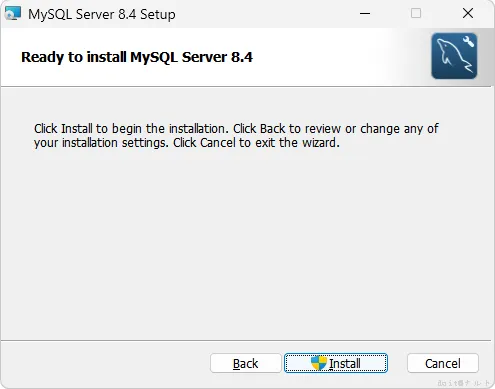Click the greyed-out maximize button
The width and height of the screenshot is (495, 389).
[416, 14]
